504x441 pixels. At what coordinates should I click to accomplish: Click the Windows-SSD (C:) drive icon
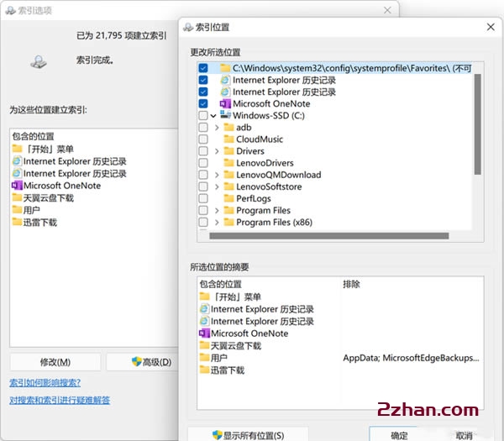pos(225,114)
